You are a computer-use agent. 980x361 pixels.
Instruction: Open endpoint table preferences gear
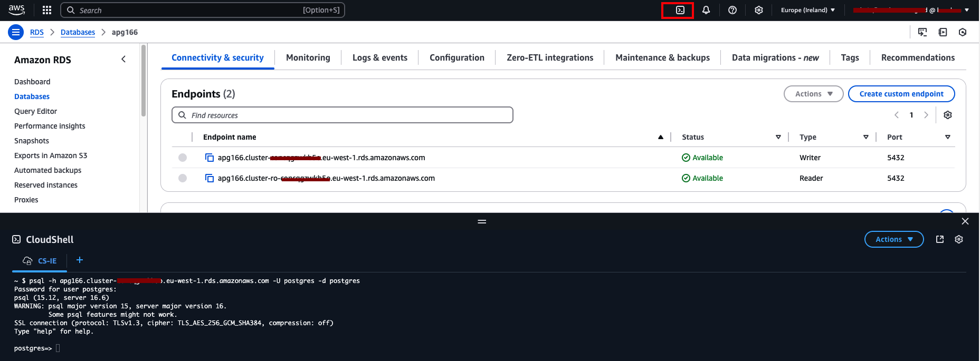[948, 115]
